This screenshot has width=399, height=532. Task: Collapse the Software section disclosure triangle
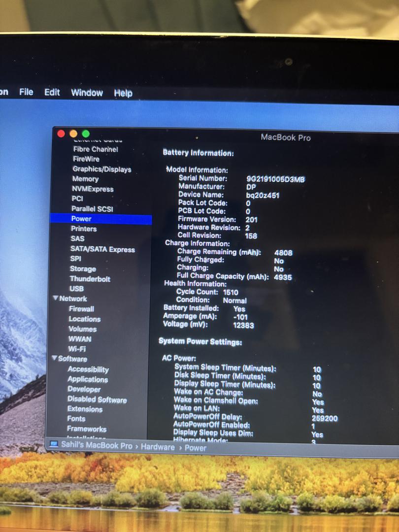(54, 358)
